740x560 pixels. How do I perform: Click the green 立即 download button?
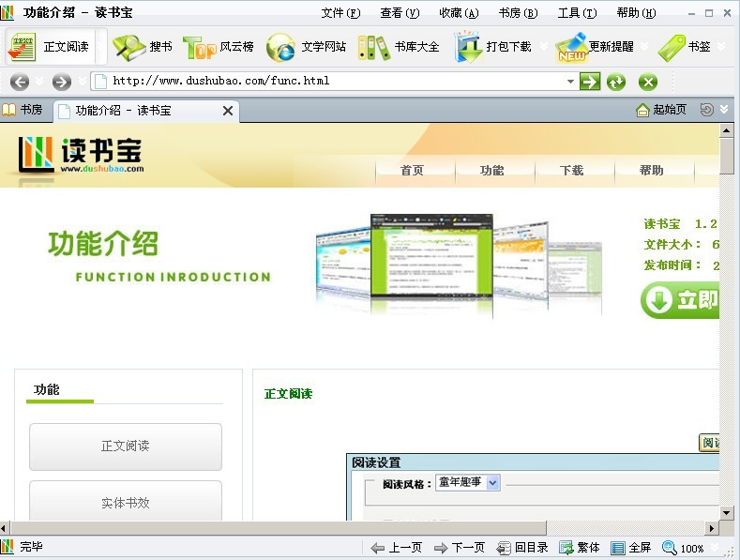[x=680, y=300]
